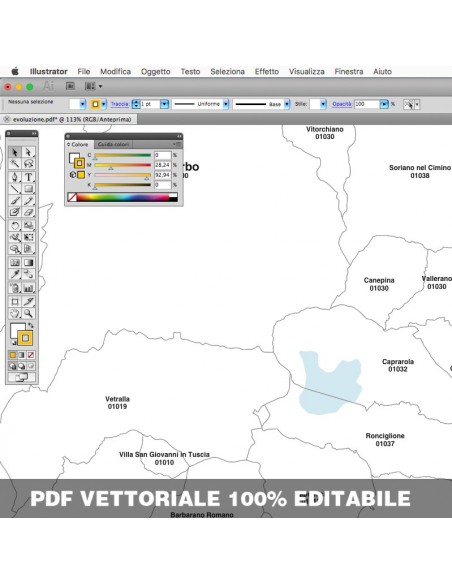Select the Scale tool

point(28,225)
